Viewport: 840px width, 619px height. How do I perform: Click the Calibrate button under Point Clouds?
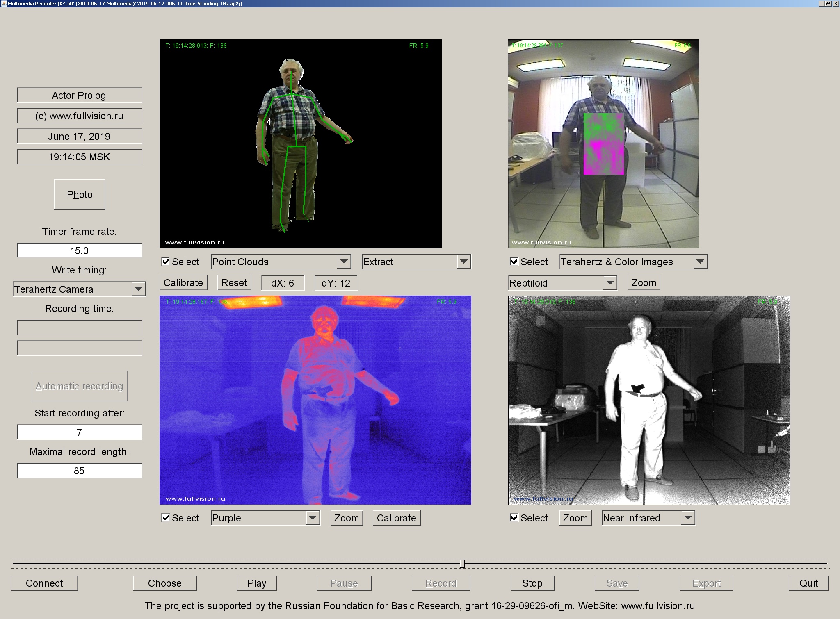pos(183,282)
